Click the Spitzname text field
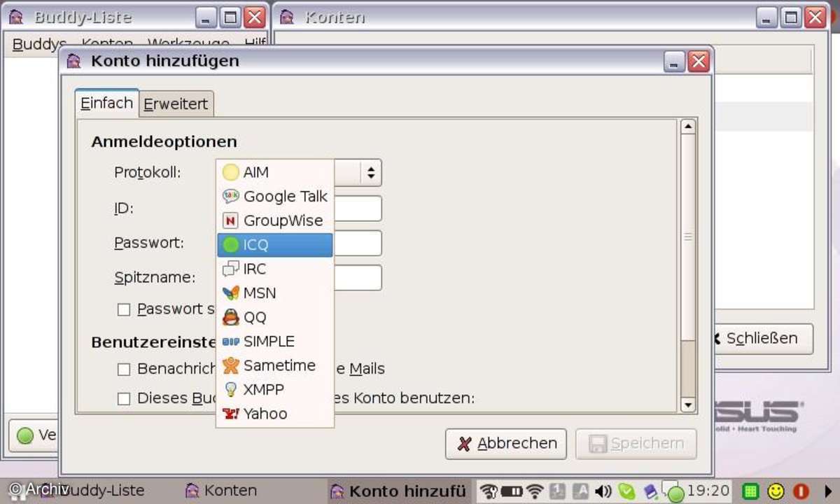The width and height of the screenshot is (840, 504). tap(357, 278)
